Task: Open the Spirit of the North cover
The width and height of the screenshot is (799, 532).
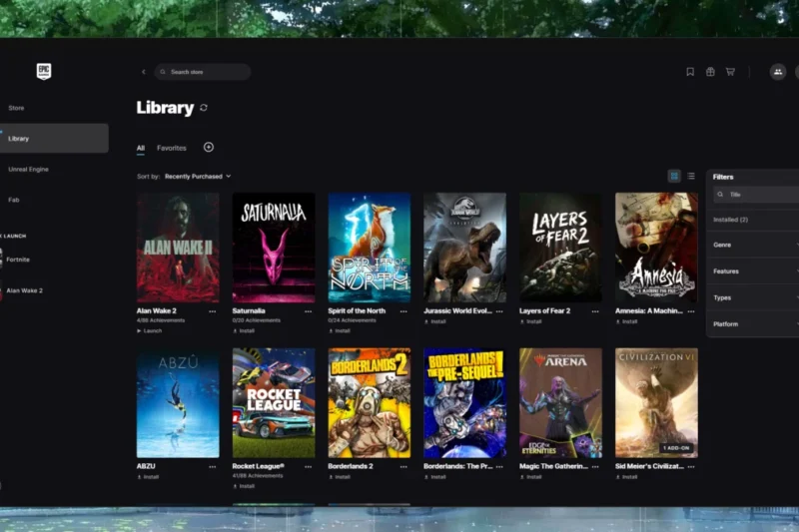Action: pyautogui.click(x=370, y=248)
